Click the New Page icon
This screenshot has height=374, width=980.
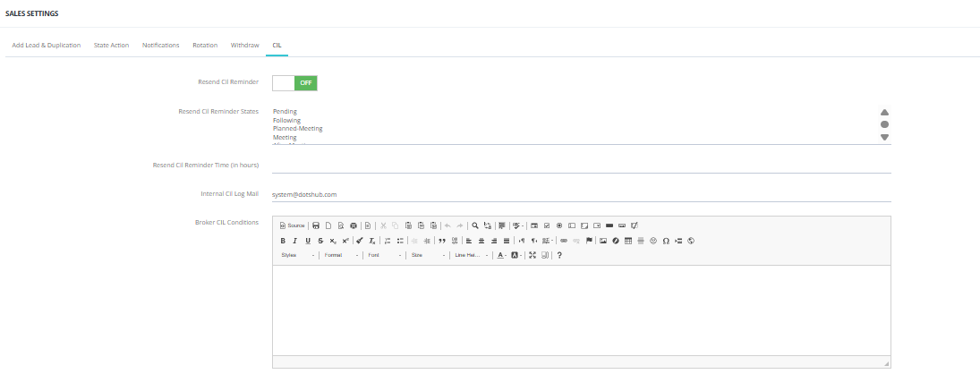pos(328,225)
